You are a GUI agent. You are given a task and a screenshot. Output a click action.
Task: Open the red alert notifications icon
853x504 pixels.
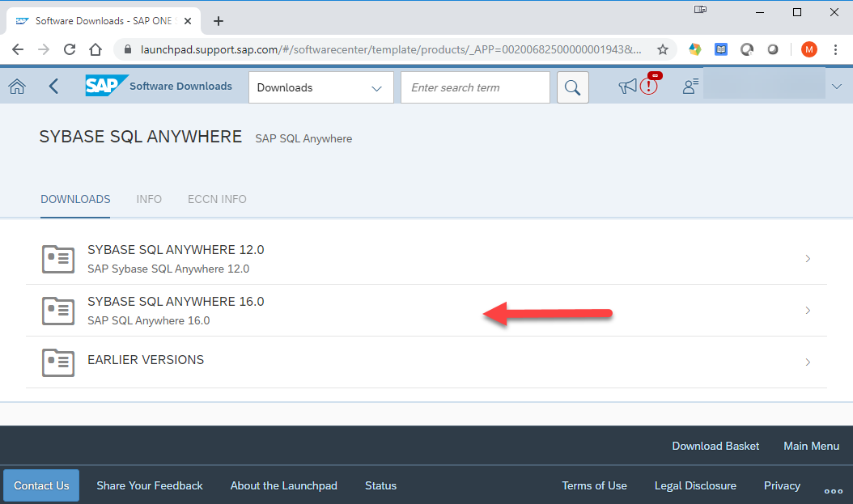pyautogui.click(x=649, y=86)
